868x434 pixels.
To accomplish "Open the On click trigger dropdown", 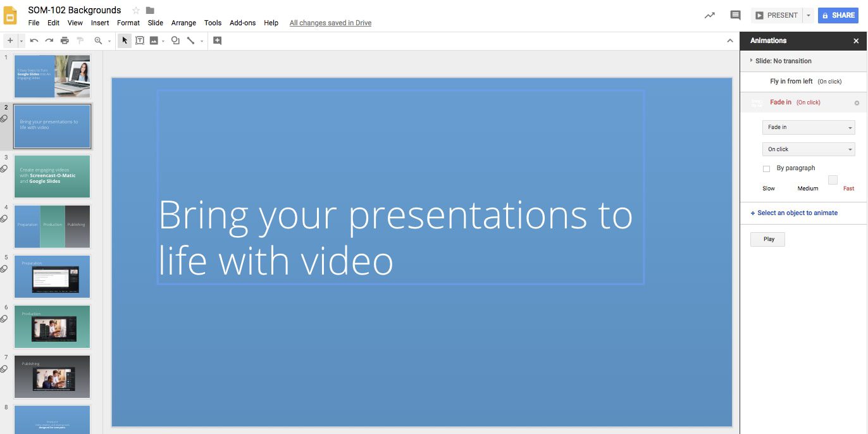I will point(809,149).
